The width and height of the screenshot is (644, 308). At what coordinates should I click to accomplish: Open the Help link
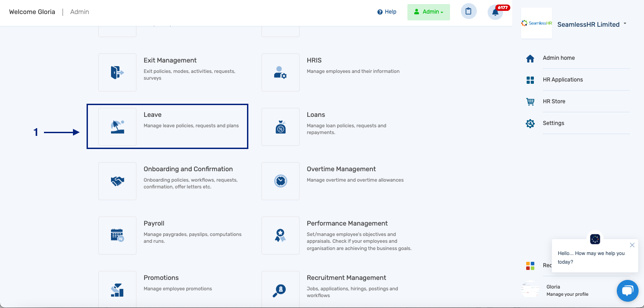[x=387, y=12]
